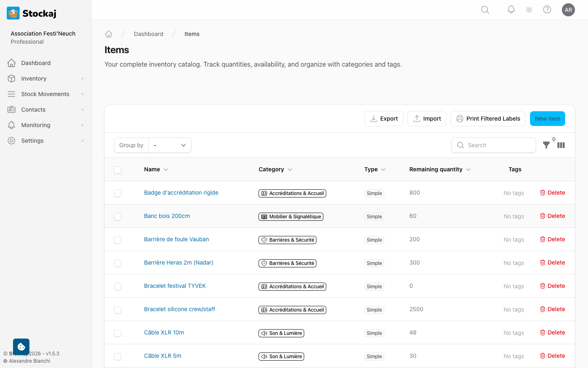Viewport: 588px width, 368px height.
Task: Click the home breadcrumb icon
Action: (x=109, y=34)
